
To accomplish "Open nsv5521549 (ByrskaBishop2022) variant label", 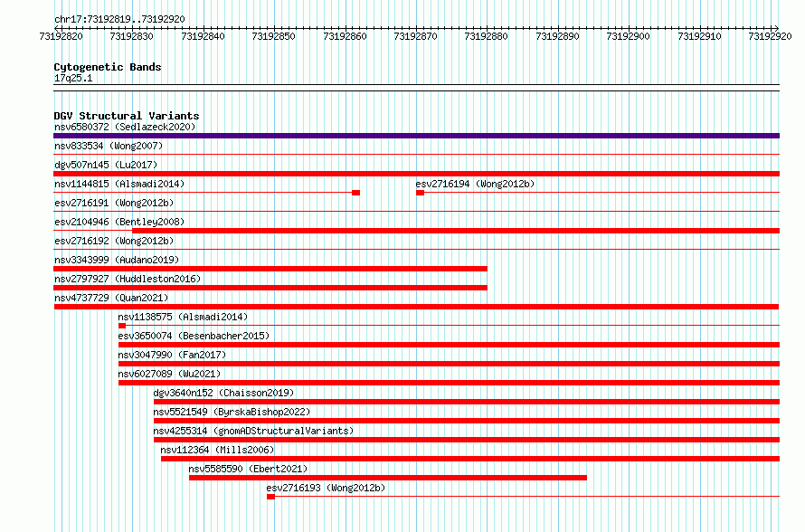I will click(232, 412).
